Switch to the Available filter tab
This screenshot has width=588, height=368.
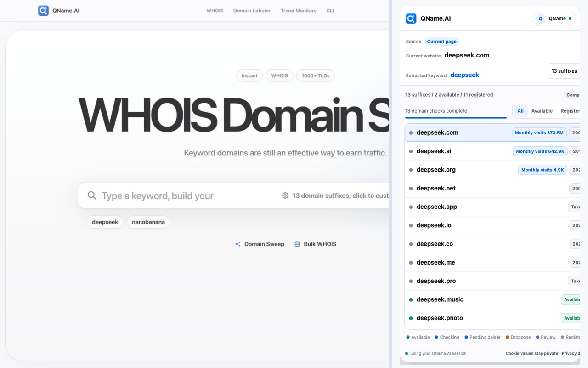(x=542, y=111)
